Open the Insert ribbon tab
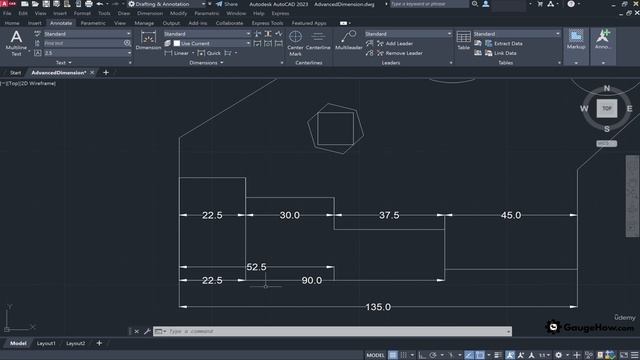 tap(35, 23)
